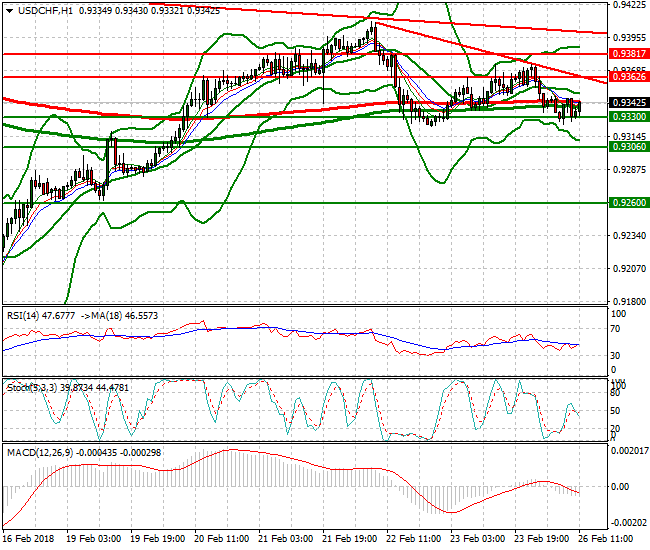
Task: Click the 0.92340 price scale value
Action: (x=629, y=235)
